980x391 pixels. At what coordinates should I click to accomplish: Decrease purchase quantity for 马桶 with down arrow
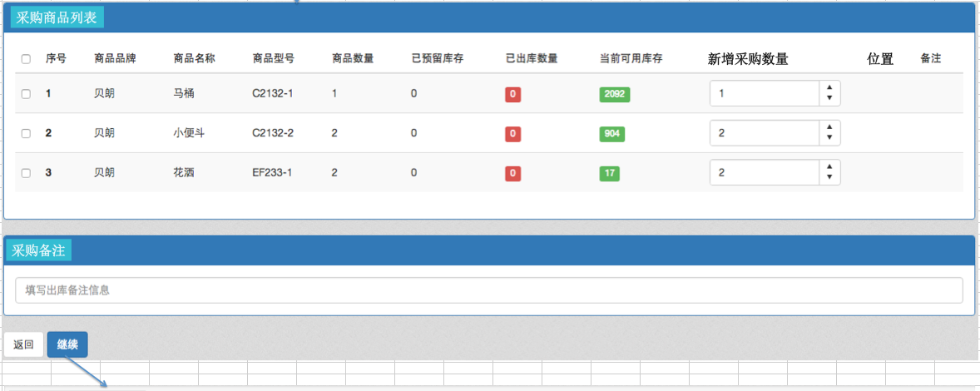[x=829, y=99]
